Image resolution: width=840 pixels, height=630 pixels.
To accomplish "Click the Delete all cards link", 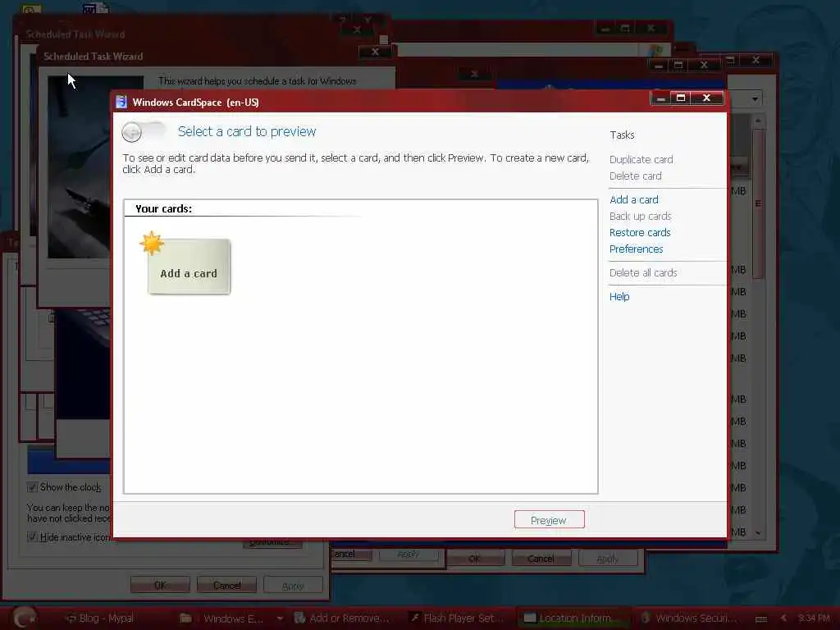I will coord(643,273).
